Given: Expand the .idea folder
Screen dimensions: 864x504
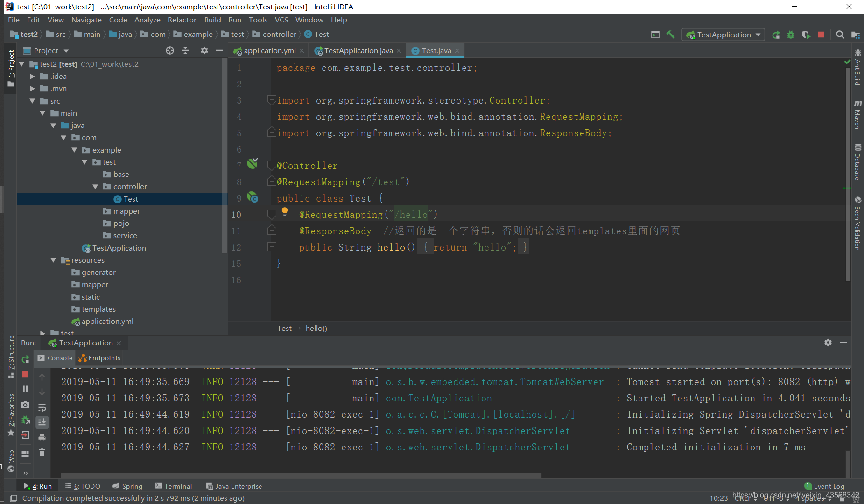Looking at the screenshot, I should [x=33, y=76].
